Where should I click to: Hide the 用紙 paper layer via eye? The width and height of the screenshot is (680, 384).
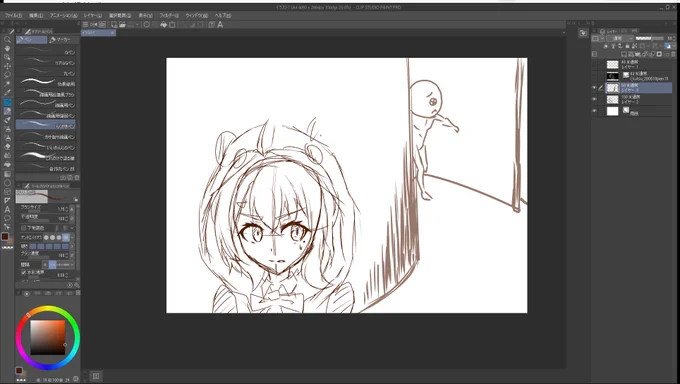click(x=595, y=111)
